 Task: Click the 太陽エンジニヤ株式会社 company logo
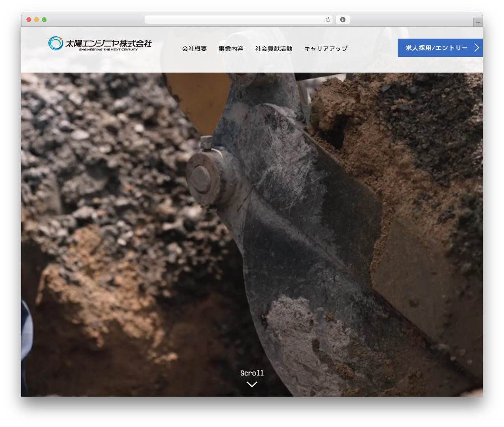pos(100,44)
